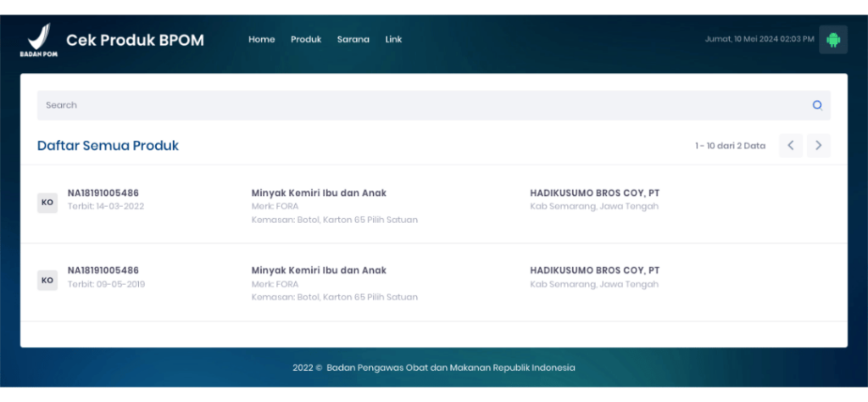868x402 pixels.
Task: Go to previous page with left arrow
Action: click(790, 146)
